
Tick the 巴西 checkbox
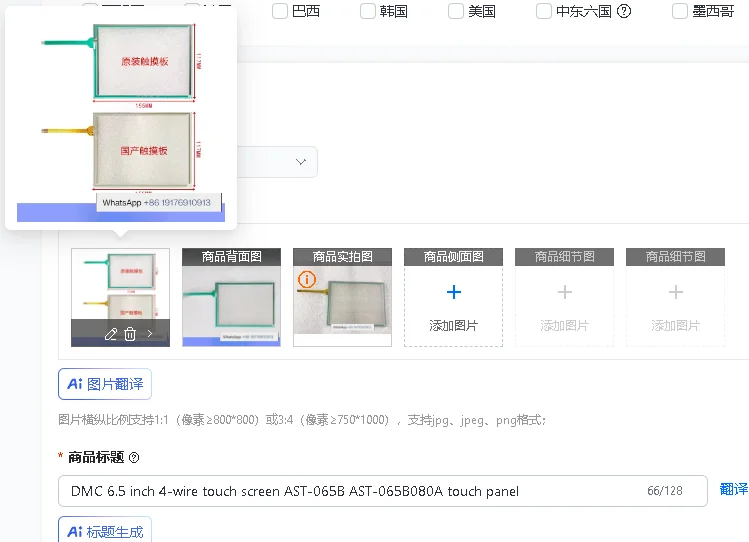point(280,11)
